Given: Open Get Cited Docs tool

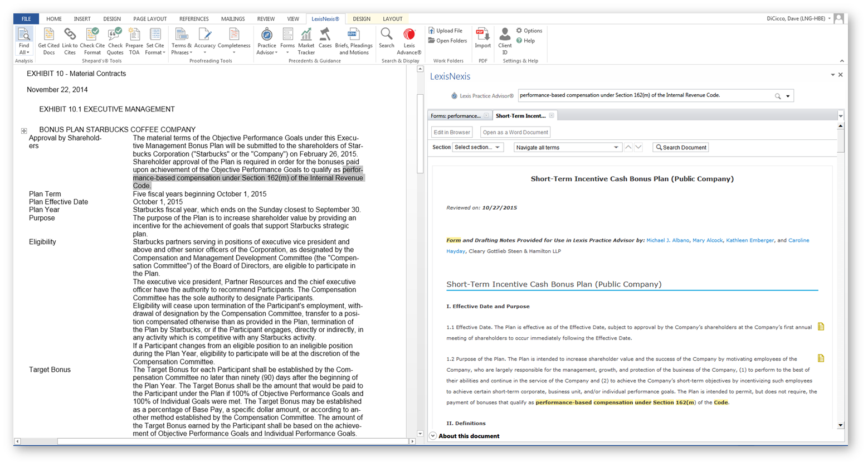Looking at the screenshot, I should coord(49,41).
